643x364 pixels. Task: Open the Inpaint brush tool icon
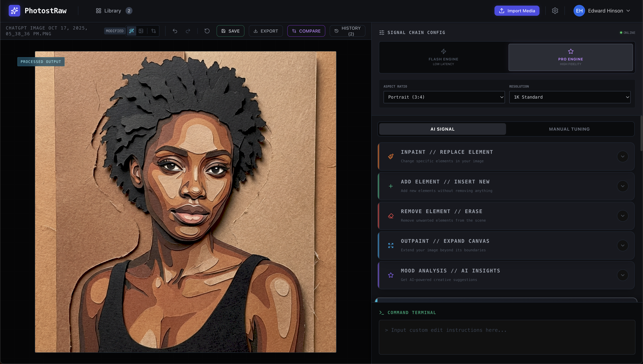pos(391,156)
